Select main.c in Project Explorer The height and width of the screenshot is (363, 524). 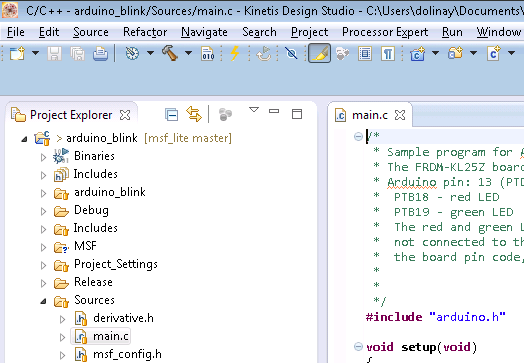(111, 336)
